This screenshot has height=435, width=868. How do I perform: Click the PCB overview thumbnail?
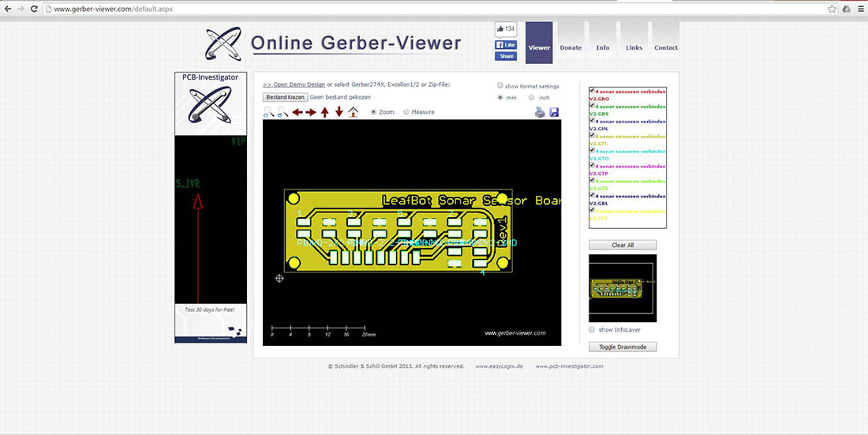(x=623, y=288)
